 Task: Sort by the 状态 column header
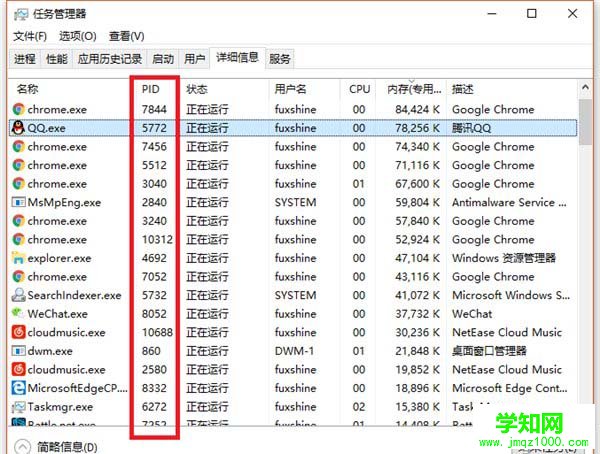click(x=197, y=89)
